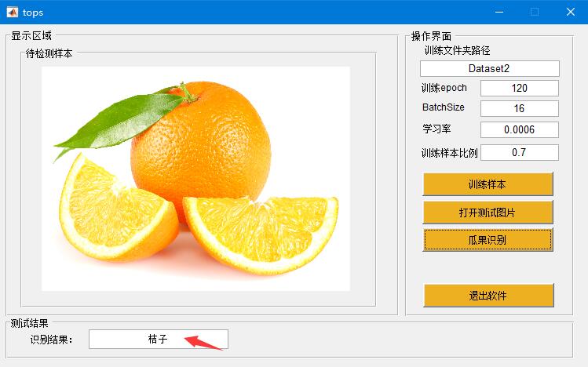Click the orange sample image preview
The image size is (588, 367).
[x=195, y=179]
